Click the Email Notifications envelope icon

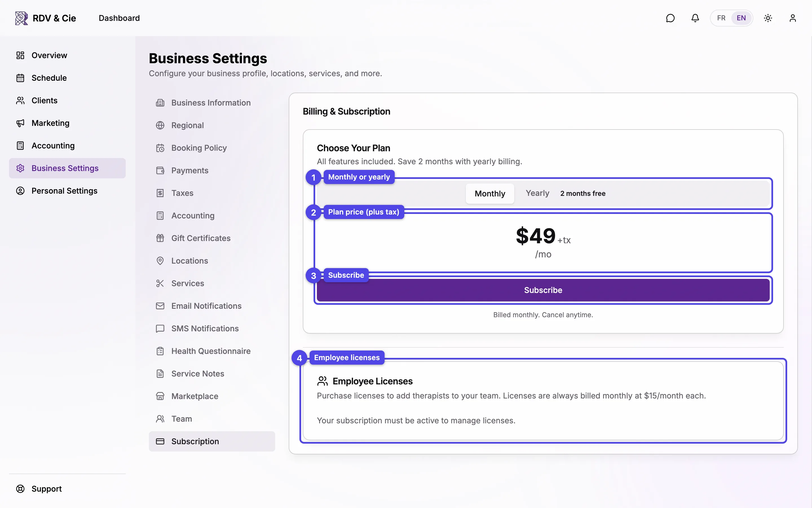(160, 306)
